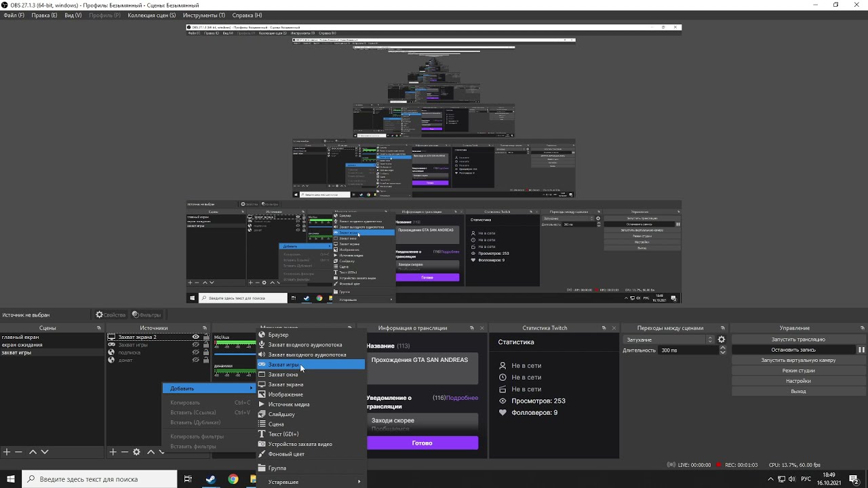Click Остановить запись button
Viewport: 868px width, 488px height.
(x=793, y=350)
